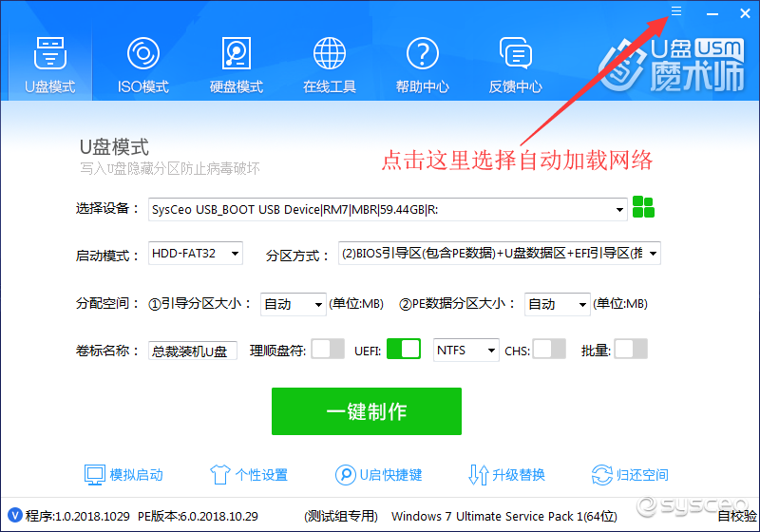Select the U盘模式 tab icon
The height and width of the screenshot is (532, 760).
pyautogui.click(x=50, y=53)
